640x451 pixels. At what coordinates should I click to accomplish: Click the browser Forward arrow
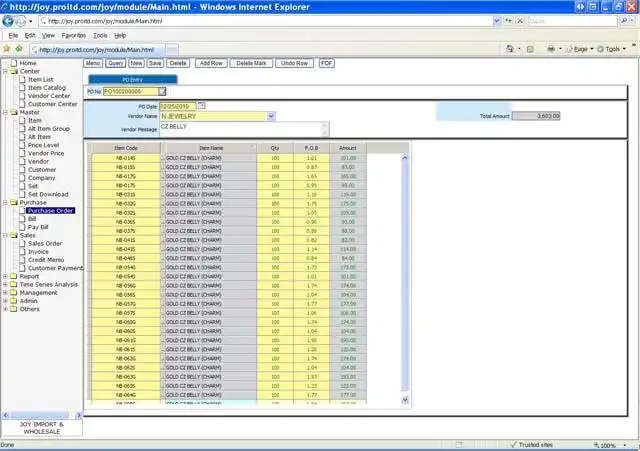[x=20, y=21]
